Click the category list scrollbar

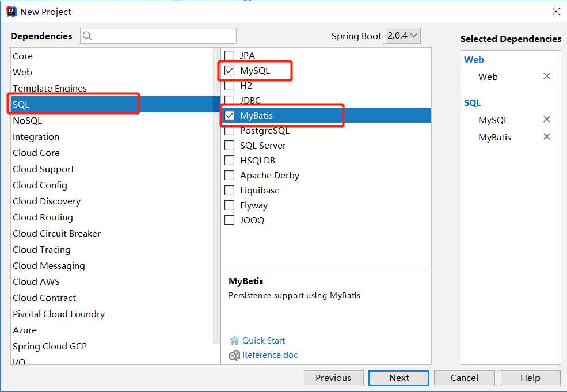coord(216,195)
